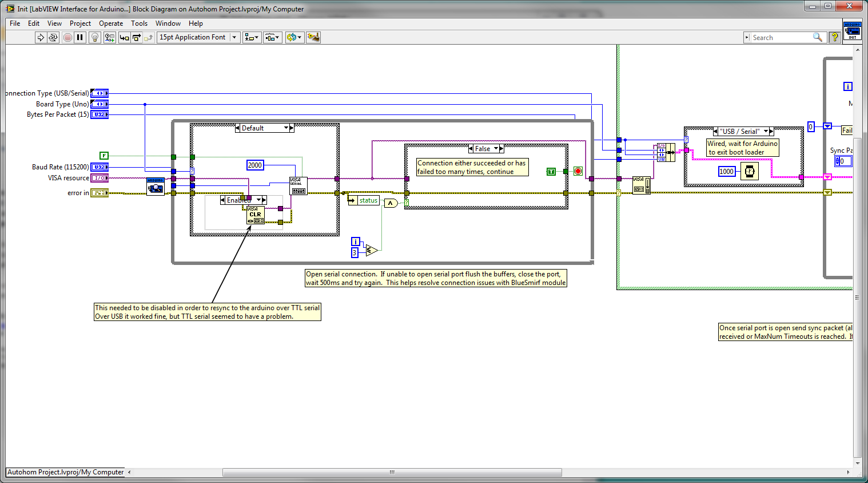This screenshot has width=868, height=483.
Task: Abort execution with the red stop button
Action: coord(67,37)
